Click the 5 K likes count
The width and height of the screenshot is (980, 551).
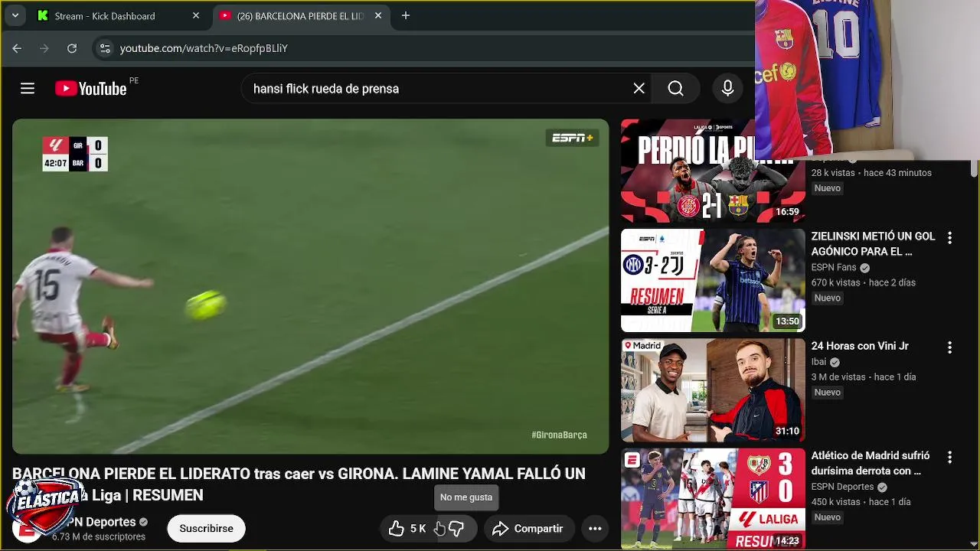(418, 529)
